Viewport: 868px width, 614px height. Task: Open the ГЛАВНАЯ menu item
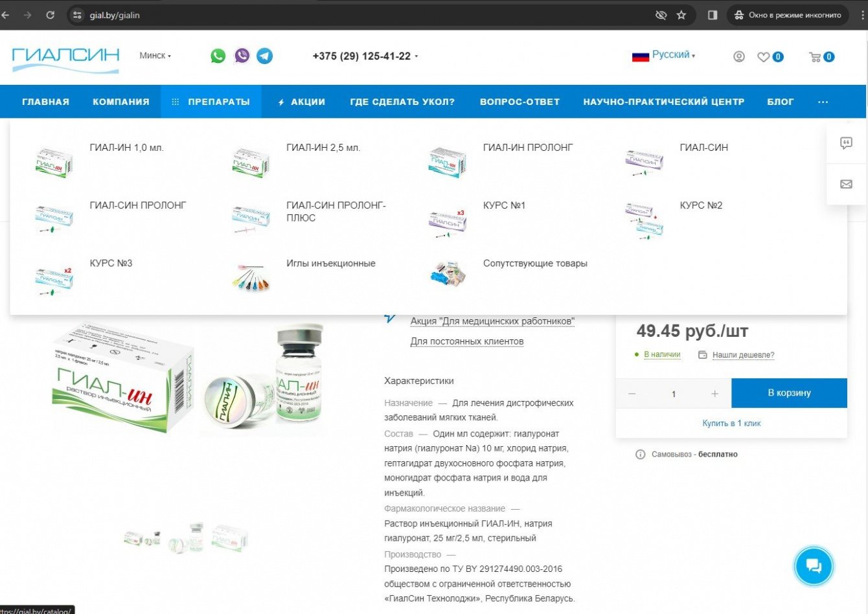pos(45,102)
